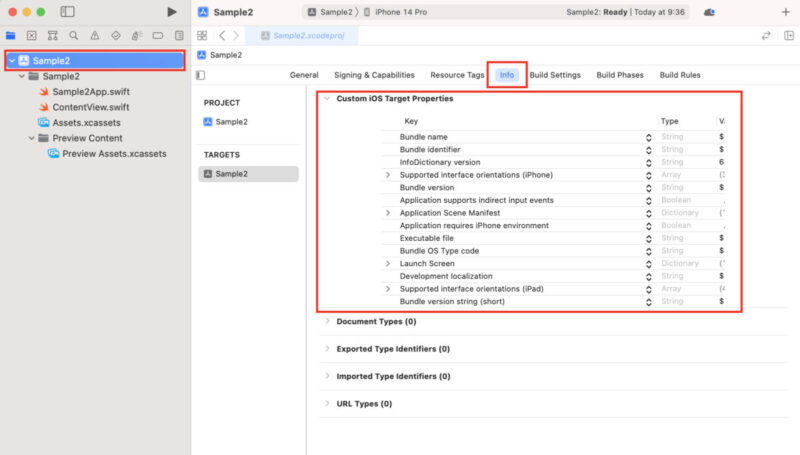Select the Bundle version row
The image size is (800, 455).
[554, 188]
